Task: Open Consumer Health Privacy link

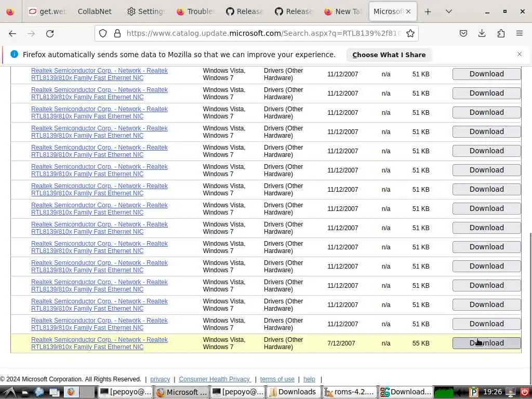Action: [x=215, y=379]
